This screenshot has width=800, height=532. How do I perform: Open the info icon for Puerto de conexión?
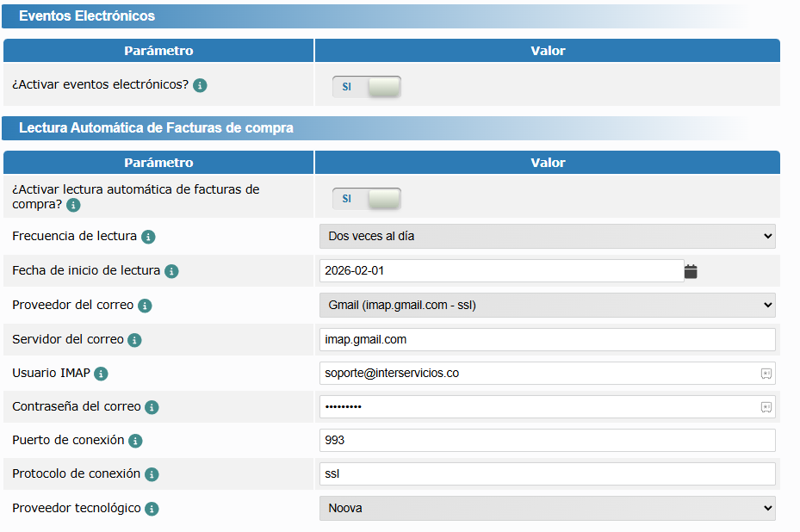(x=134, y=441)
